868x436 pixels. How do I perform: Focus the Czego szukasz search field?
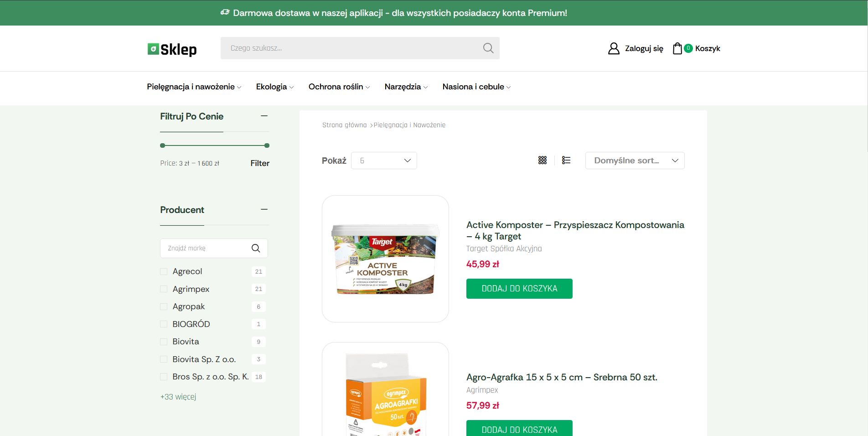tap(351, 48)
